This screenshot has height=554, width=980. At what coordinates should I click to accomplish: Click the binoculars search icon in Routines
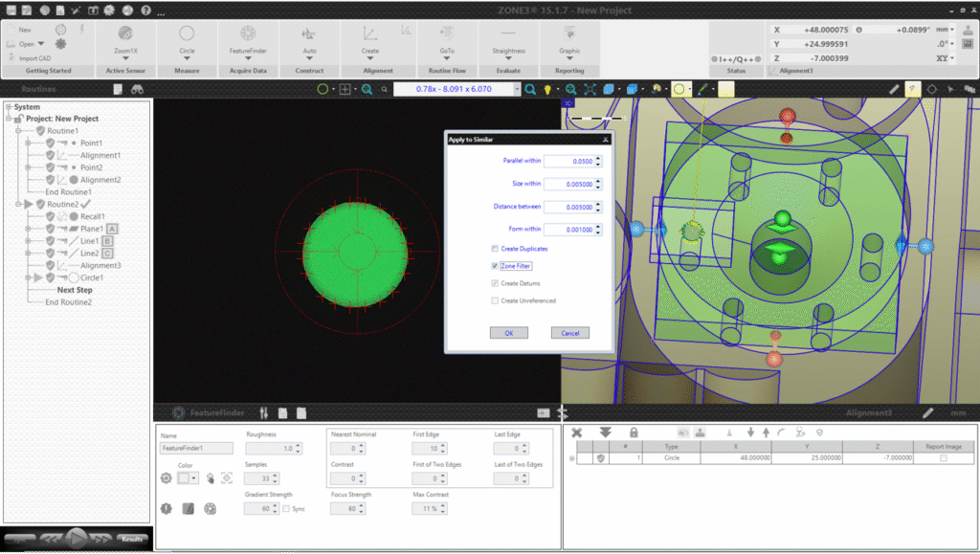(x=138, y=89)
